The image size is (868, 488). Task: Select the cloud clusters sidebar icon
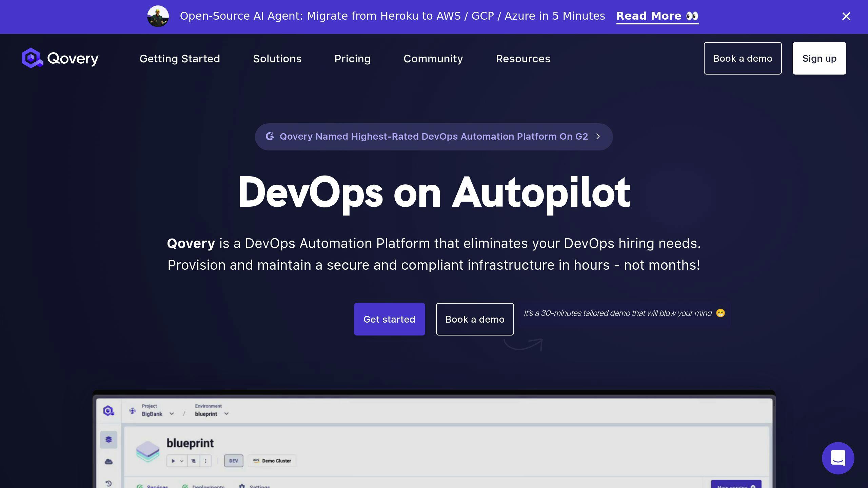pyautogui.click(x=108, y=462)
